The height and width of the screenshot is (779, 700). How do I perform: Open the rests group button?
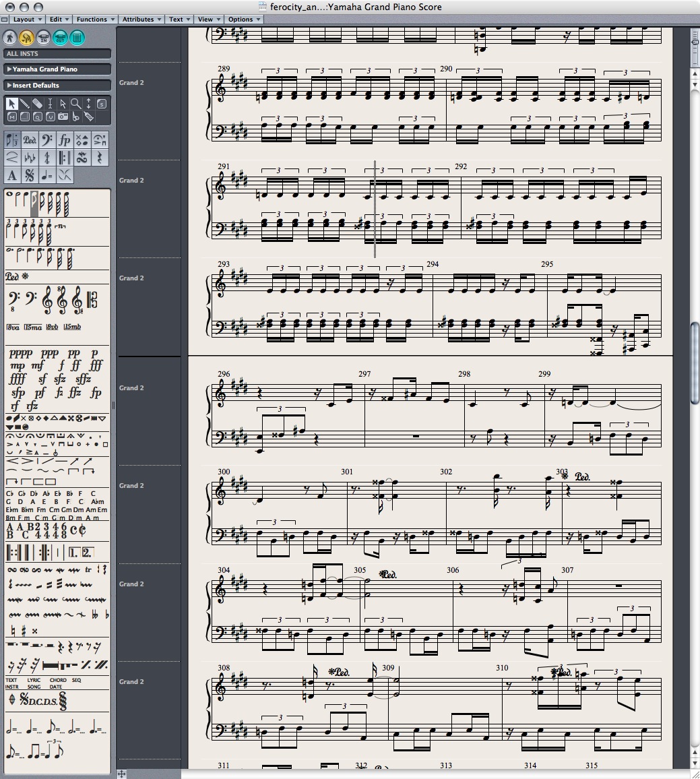(99, 158)
